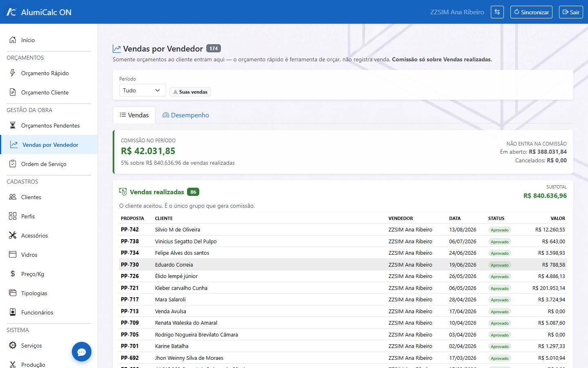This screenshot has height=368, width=588.
Task: Open Vendas por Vendedor sidebar item
Action: (49, 145)
